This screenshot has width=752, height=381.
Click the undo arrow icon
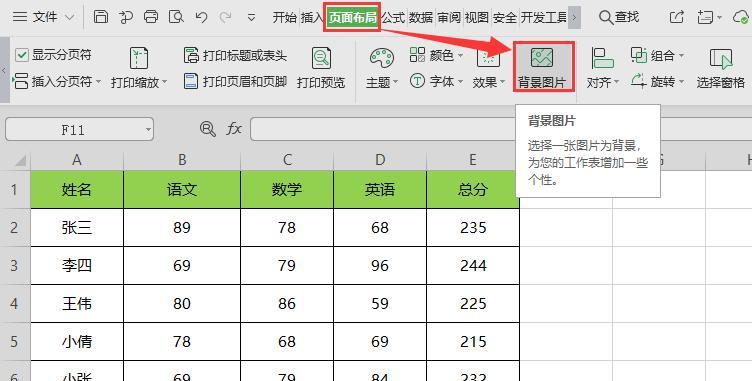(x=201, y=17)
